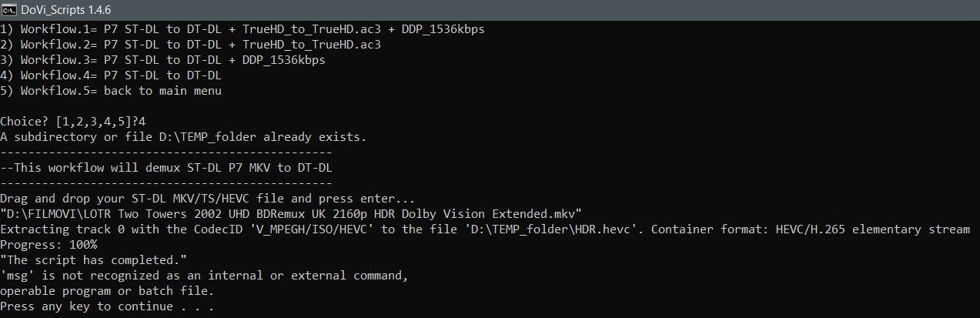
Task: Click the TEMP_folder already exists message
Action: click(183, 137)
